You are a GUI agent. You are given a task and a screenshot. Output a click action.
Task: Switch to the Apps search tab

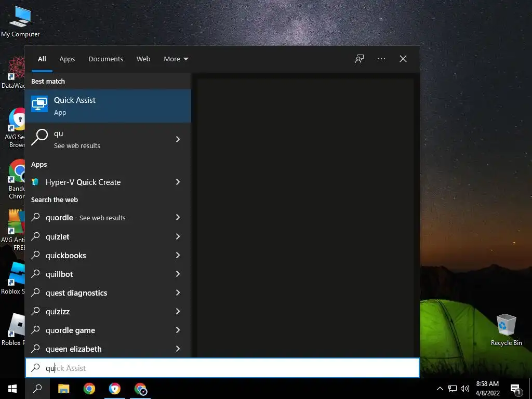[x=67, y=59]
